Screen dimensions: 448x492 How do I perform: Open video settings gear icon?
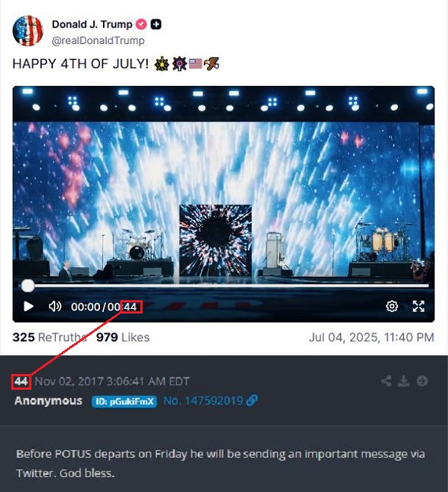point(392,306)
